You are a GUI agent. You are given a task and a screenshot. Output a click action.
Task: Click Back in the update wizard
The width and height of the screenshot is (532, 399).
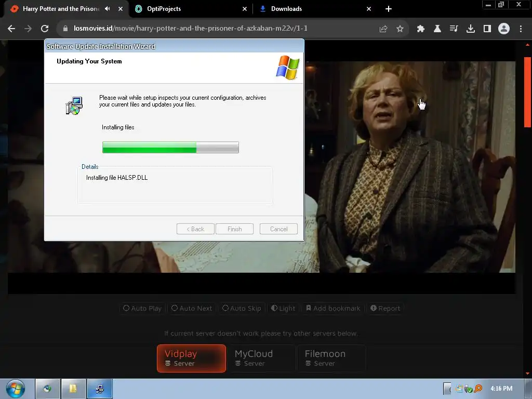pyautogui.click(x=195, y=229)
